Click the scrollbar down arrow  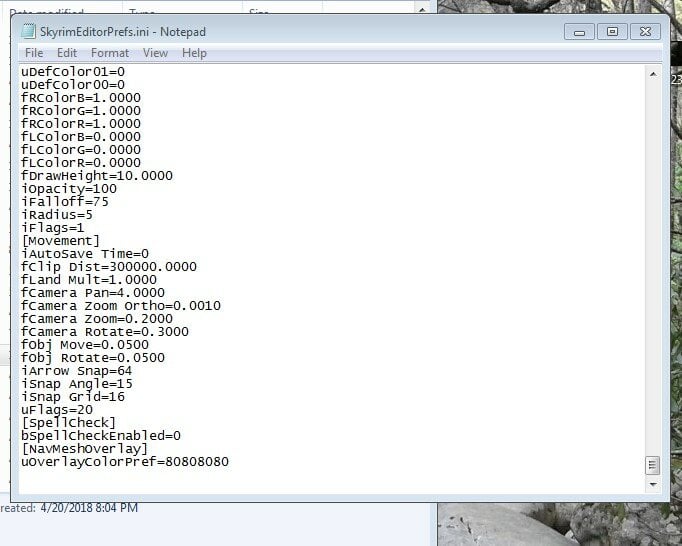click(x=653, y=484)
